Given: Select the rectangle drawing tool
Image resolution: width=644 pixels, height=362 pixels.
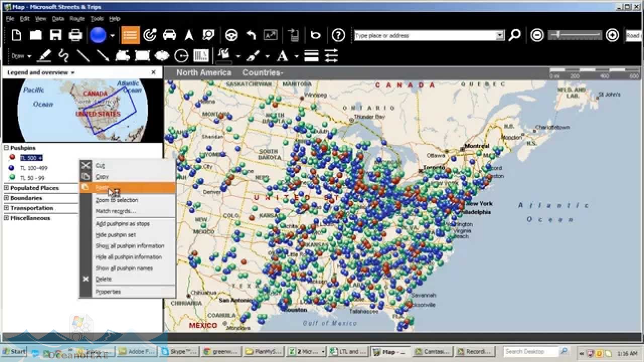Looking at the screenshot, I should pos(142,56).
